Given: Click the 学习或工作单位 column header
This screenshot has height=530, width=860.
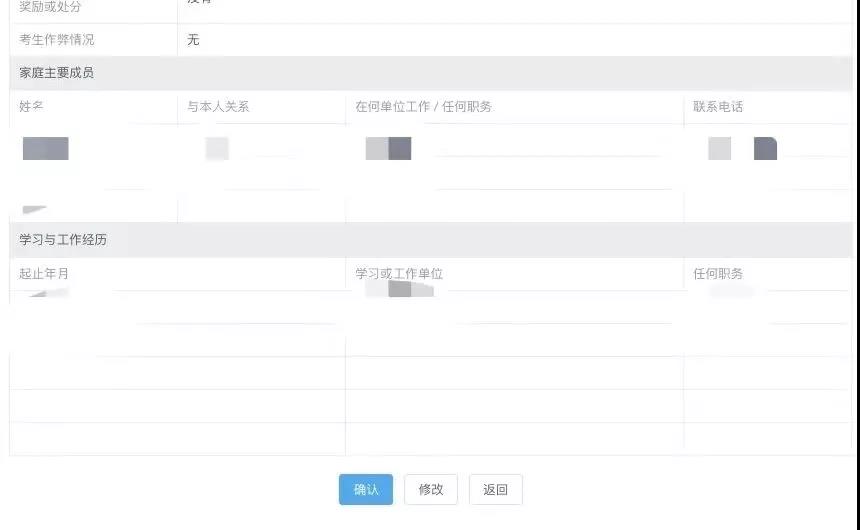Looking at the screenshot, I should 399,274.
